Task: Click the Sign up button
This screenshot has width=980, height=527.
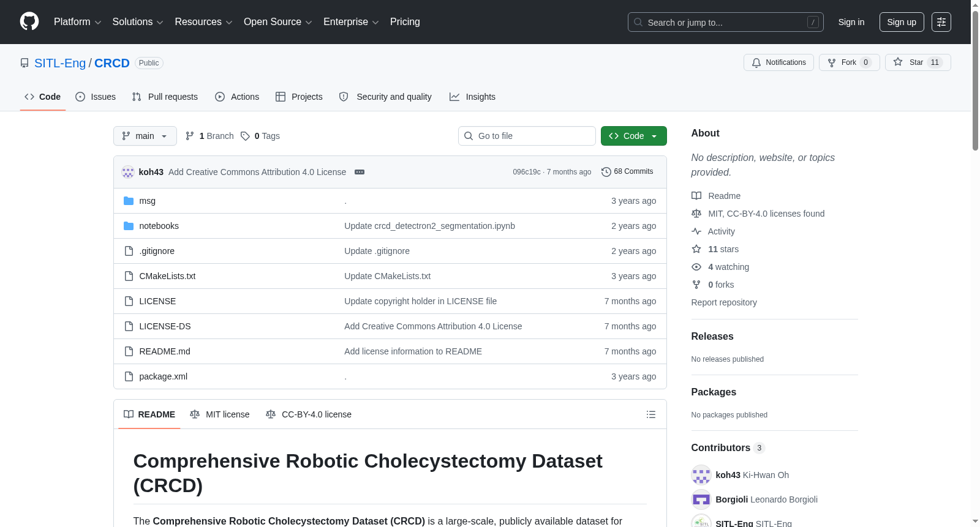Action: [x=902, y=22]
